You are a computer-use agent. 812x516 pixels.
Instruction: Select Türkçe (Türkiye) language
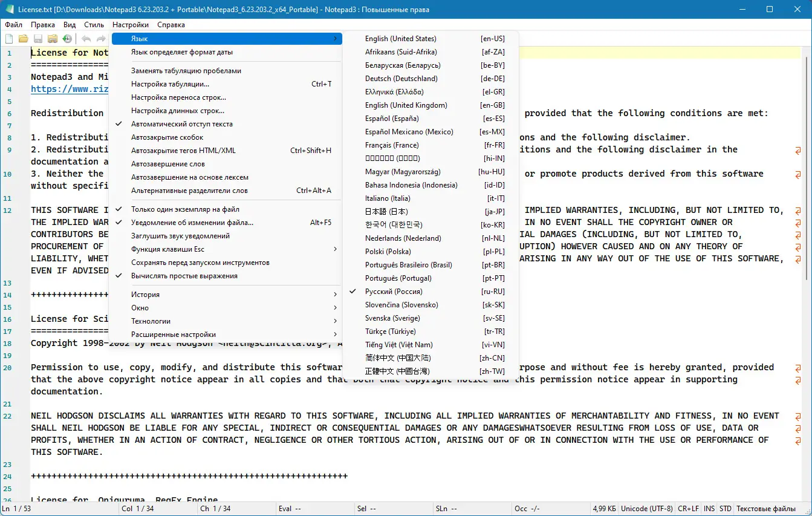point(430,331)
